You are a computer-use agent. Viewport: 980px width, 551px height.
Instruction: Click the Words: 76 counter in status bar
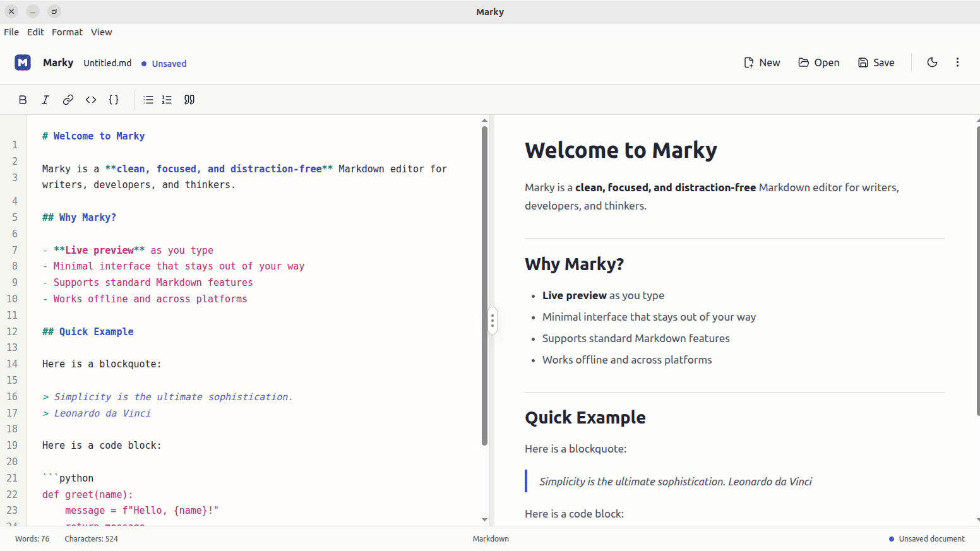32,539
